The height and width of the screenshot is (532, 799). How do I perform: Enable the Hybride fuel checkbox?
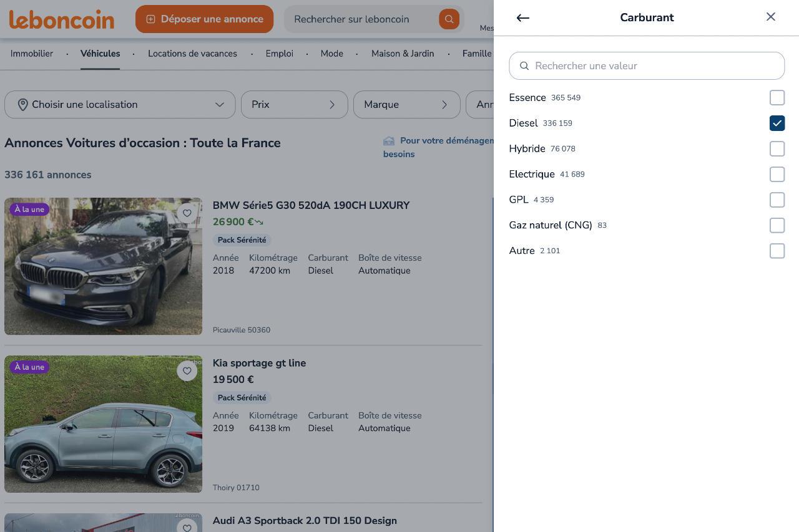pos(777,149)
